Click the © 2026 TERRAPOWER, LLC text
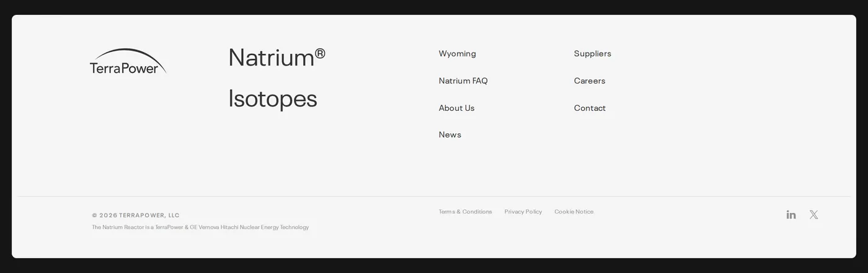This screenshot has width=868, height=273. [x=136, y=215]
